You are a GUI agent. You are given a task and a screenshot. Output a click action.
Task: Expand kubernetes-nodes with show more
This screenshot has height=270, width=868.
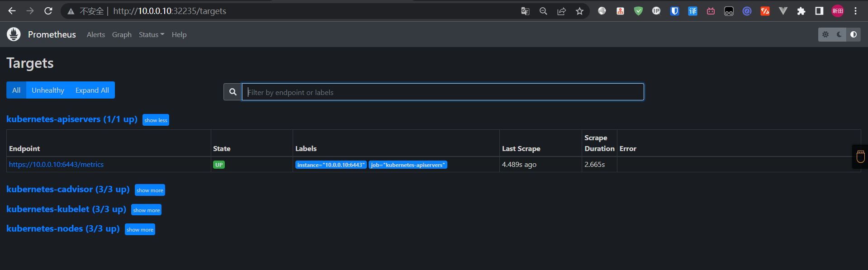[140, 229]
